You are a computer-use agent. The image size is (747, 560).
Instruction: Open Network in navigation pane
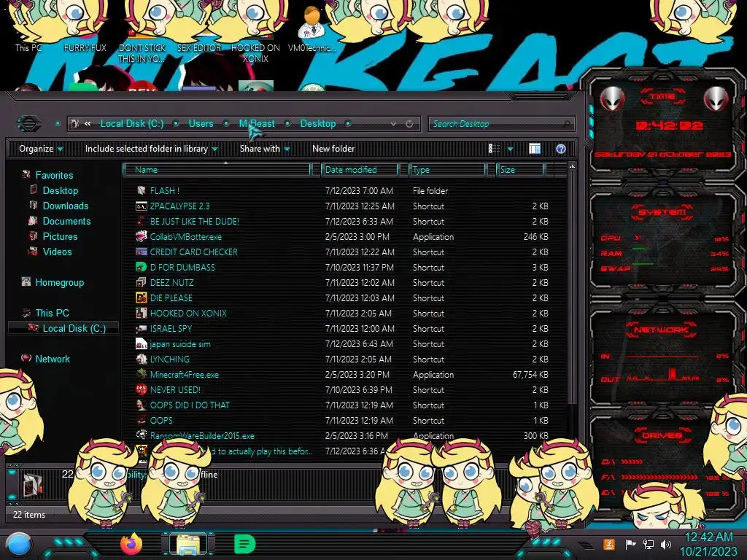[x=53, y=359]
